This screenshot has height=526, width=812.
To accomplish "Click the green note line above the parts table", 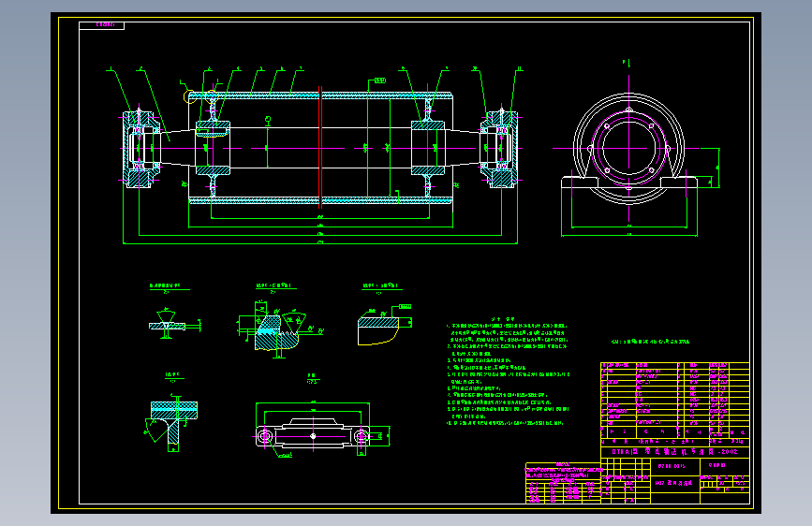I will 650,342.
